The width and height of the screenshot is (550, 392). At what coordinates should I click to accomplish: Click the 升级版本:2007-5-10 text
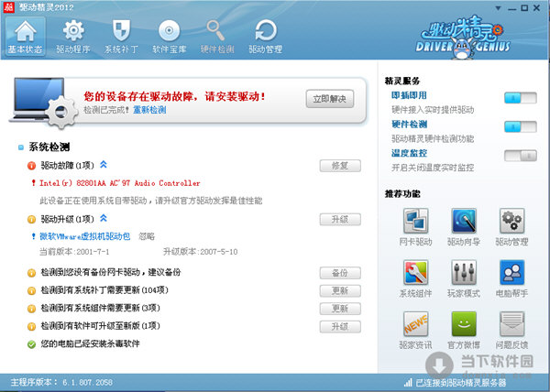tap(200, 252)
